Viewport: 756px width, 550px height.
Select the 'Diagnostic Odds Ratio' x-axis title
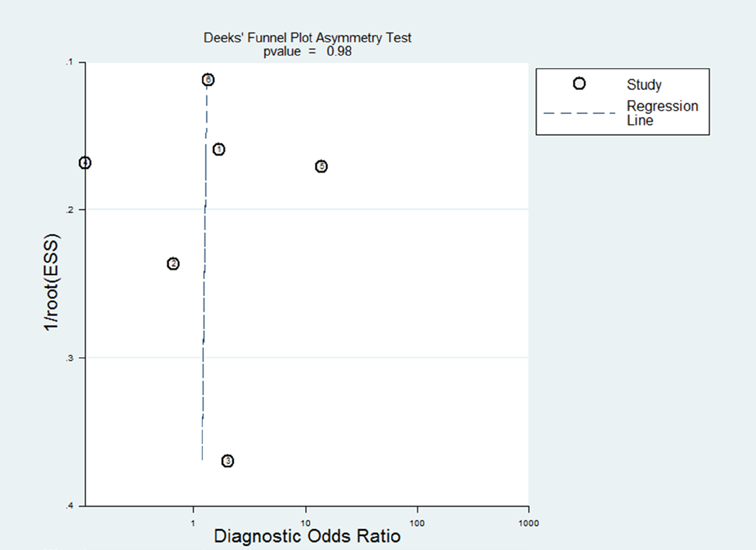(x=307, y=536)
